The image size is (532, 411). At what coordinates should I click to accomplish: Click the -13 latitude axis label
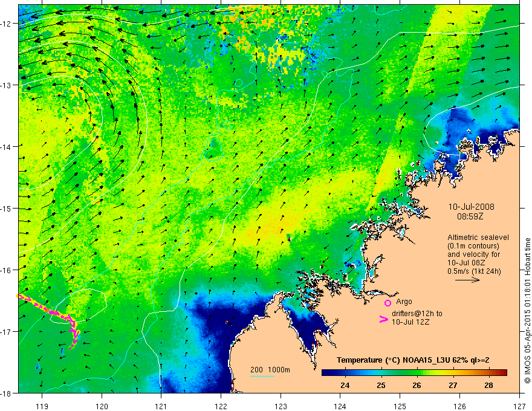tap(7, 85)
